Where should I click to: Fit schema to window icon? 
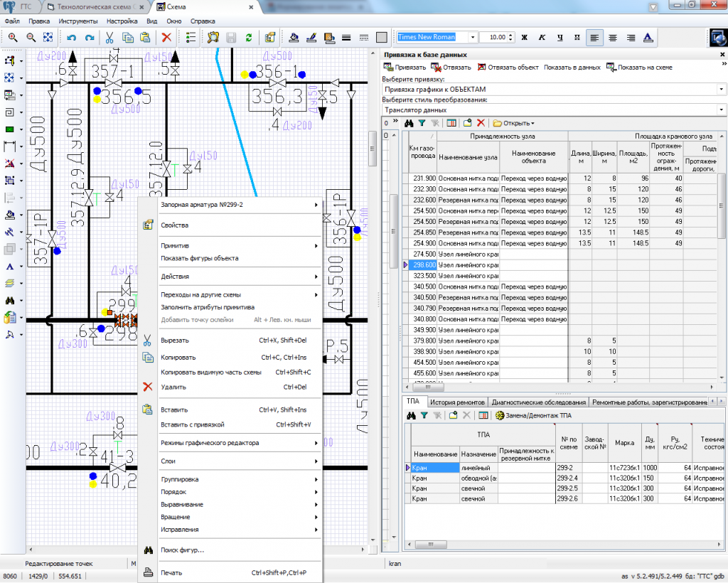point(48,38)
